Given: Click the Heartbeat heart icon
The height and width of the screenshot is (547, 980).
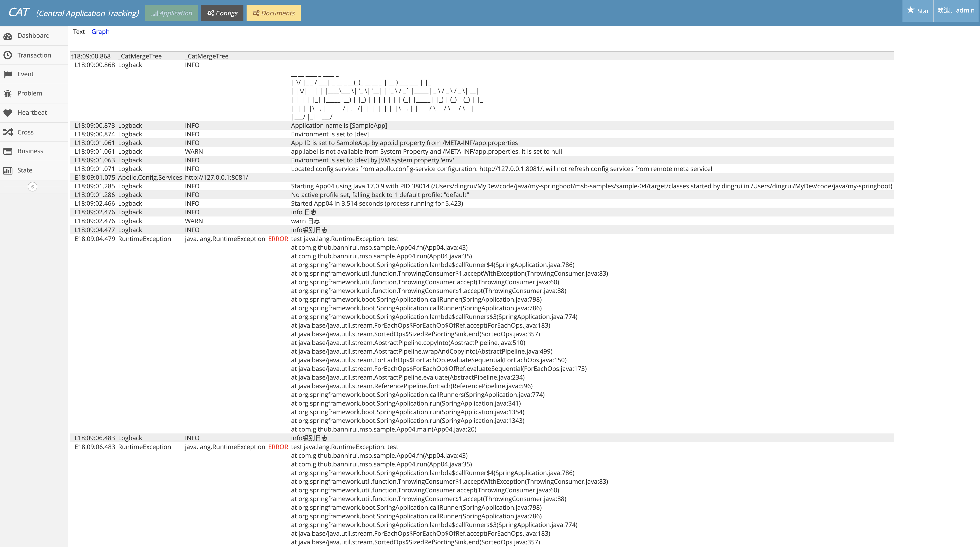Looking at the screenshot, I should (8, 113).
